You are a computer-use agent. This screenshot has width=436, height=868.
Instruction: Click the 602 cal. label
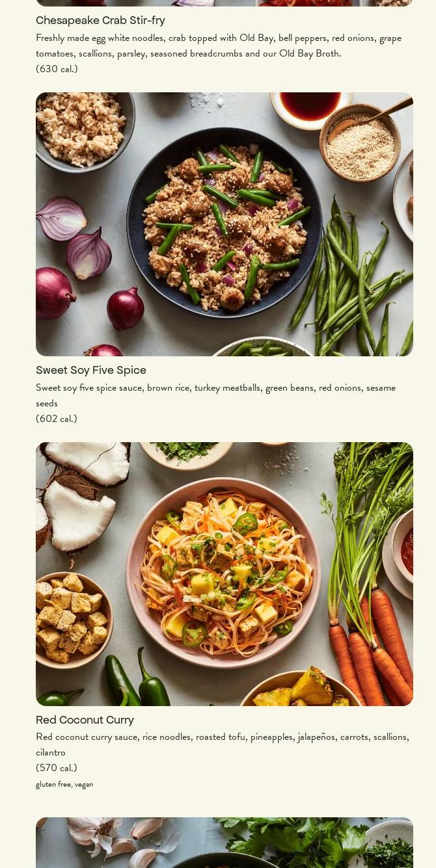(x=57, y=419)
